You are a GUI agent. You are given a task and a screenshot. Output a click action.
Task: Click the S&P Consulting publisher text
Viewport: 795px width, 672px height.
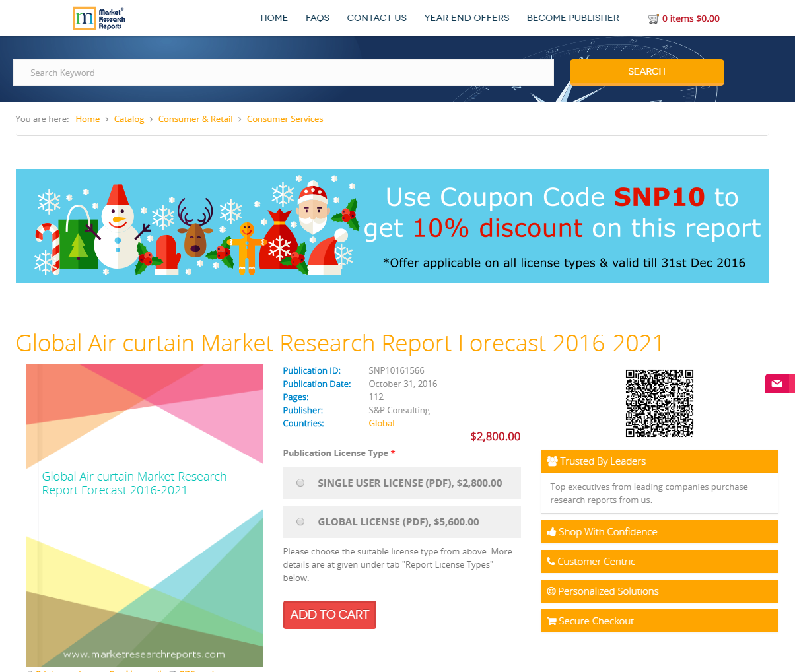pyautogui.click(x=399, y=410)
